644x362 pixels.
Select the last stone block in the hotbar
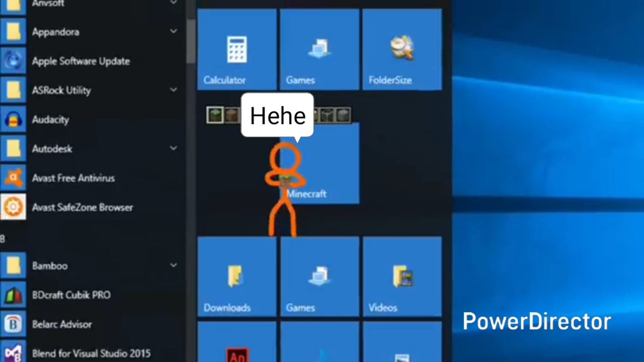343,115
